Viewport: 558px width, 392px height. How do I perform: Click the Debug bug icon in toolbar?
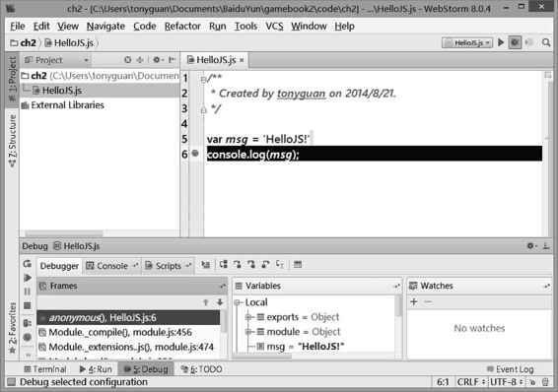click(x=515, y=42)
